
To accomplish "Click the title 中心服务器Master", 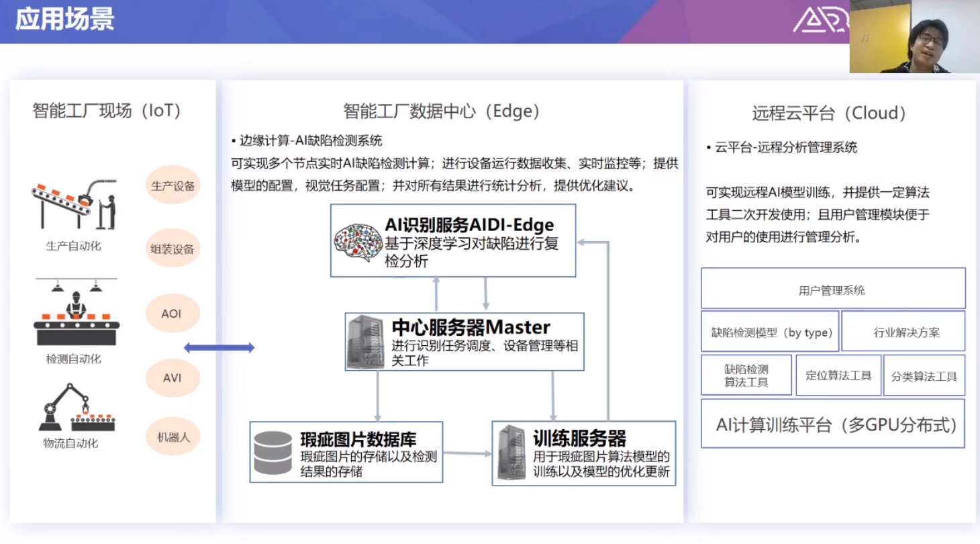I will [x=471, y=327].
